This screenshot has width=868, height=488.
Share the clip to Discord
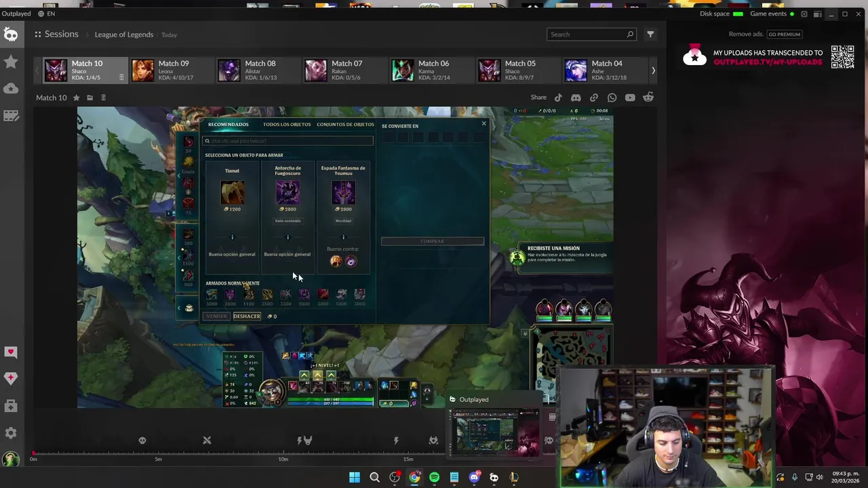pyautogui.click(x=576, y=98)
